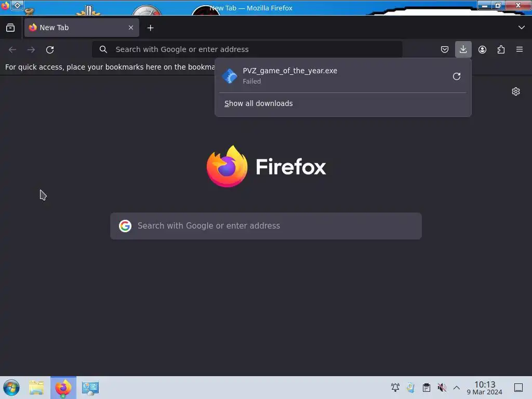Click the tray icon beside the bell

click(x=411, y=388)
